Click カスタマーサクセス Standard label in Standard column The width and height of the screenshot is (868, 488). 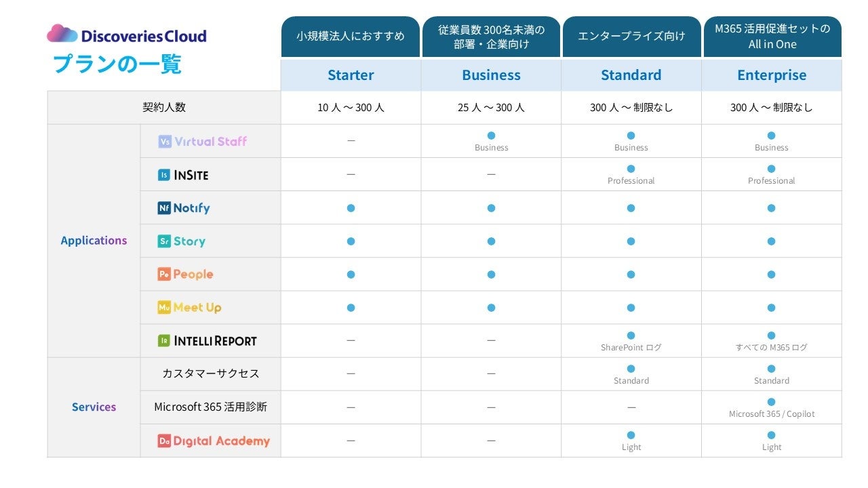pyautogui.click(x=631, y=381)
